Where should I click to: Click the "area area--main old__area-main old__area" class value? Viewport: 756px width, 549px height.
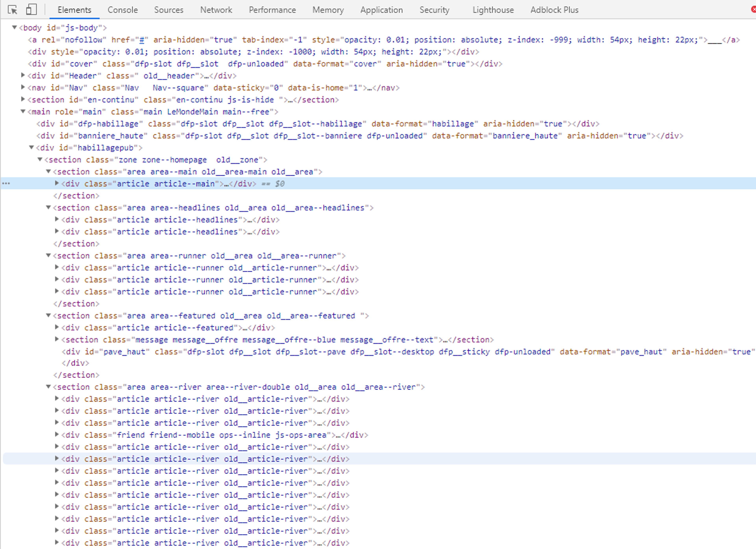click(220, 172)
